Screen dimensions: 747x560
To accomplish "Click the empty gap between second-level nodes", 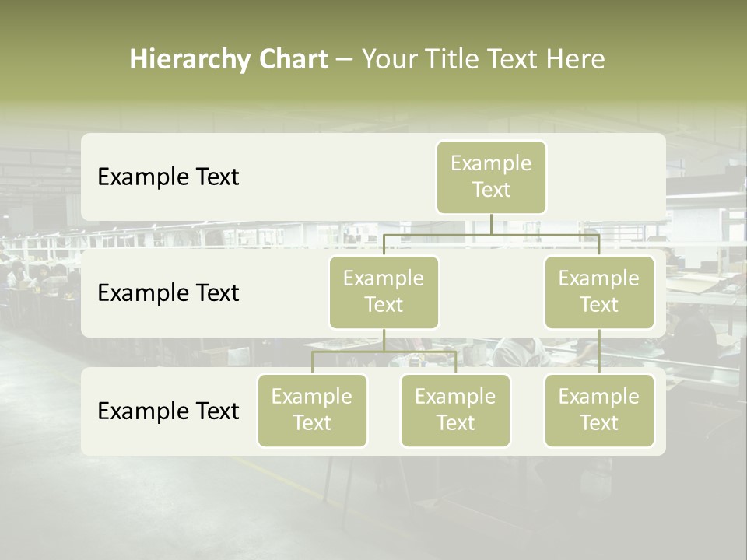I will pyautogui.click(x=490, y=292).
